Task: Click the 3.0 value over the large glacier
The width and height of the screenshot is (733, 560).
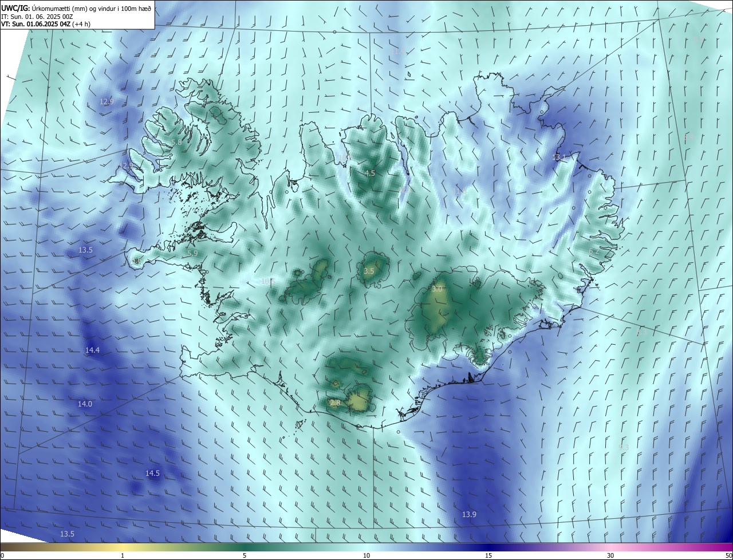Action: 437,289
